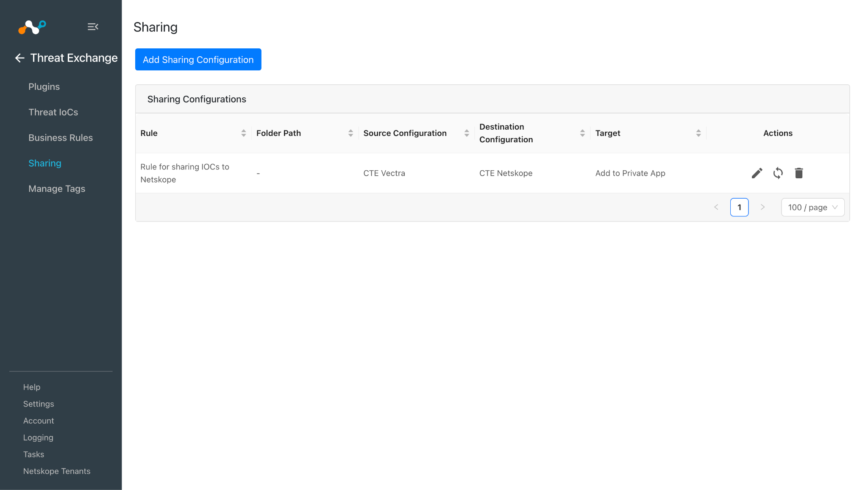The image size is (868, 490).
Task: Click the Actions column header
Action: coord(778,133)
